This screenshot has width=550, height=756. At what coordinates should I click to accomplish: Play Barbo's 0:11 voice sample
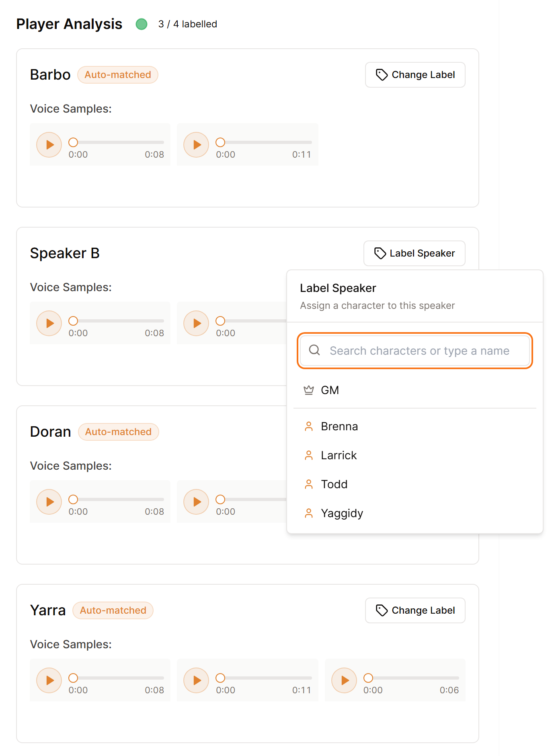[x=196, y=145]
